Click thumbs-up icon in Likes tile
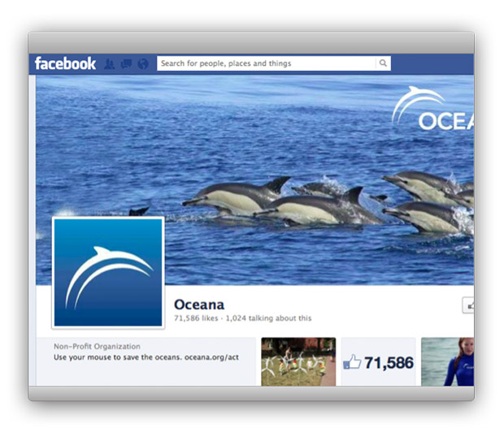504x428 pixels. 352,362
